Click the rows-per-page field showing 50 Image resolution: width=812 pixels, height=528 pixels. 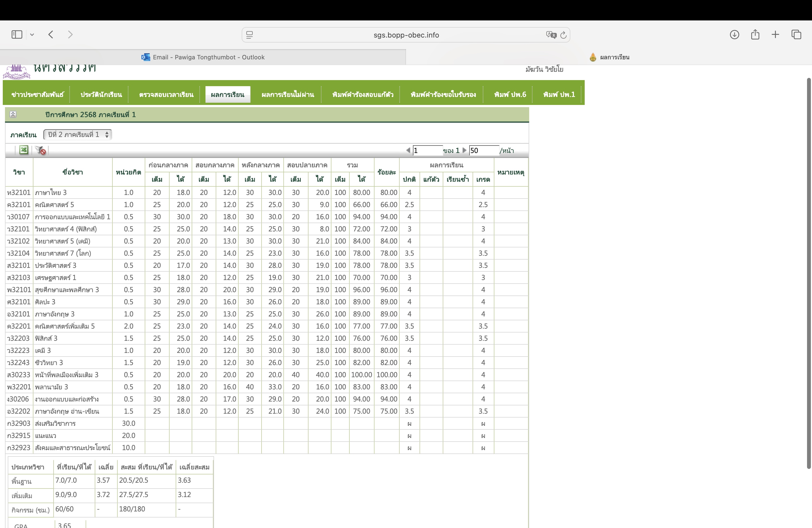click(x=484, y=151)
